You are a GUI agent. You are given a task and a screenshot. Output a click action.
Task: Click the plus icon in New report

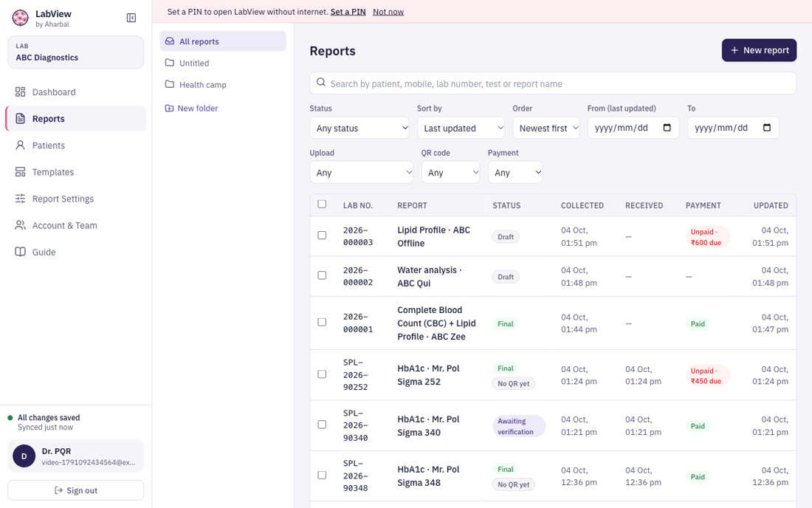tap(734, 50)
